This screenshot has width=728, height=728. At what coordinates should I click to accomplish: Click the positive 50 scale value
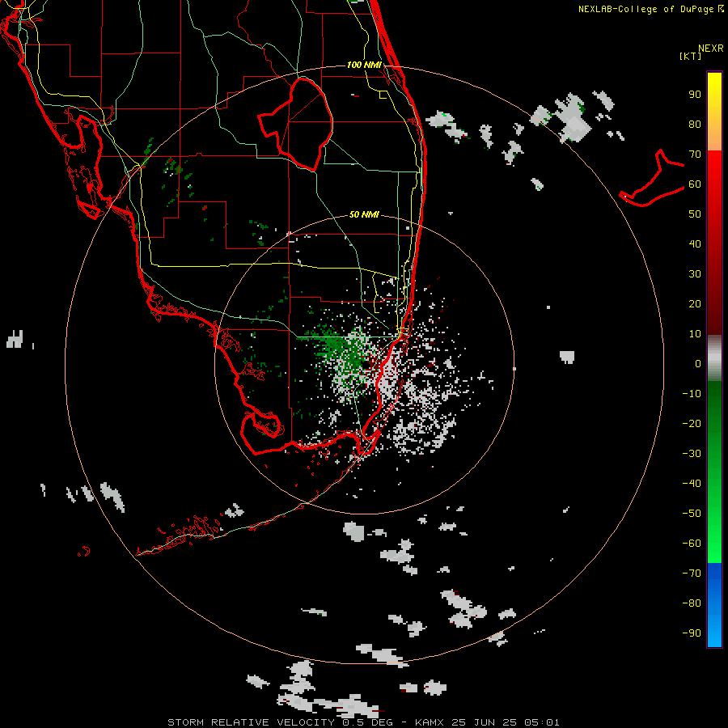point(695,214)
